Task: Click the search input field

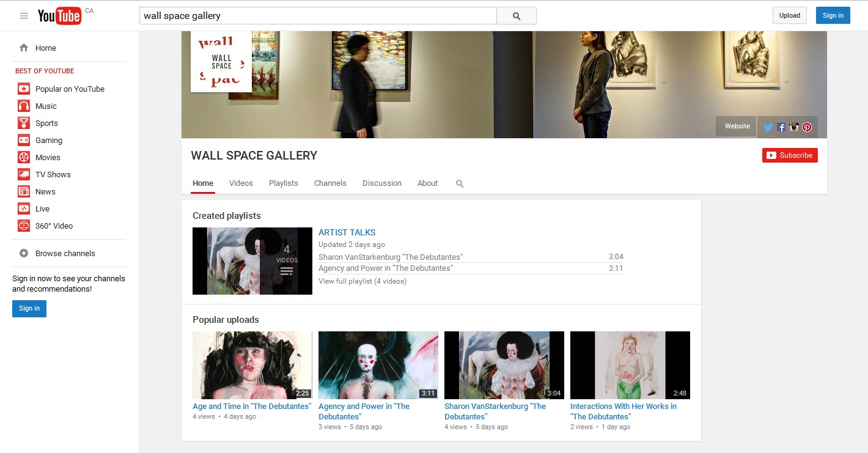Action: coord(318,16)
